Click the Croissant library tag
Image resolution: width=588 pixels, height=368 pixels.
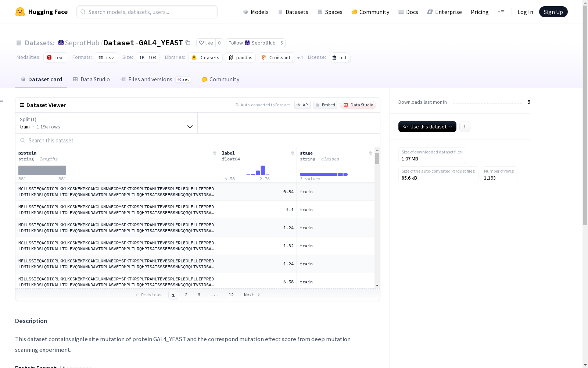tap(276, 57)
